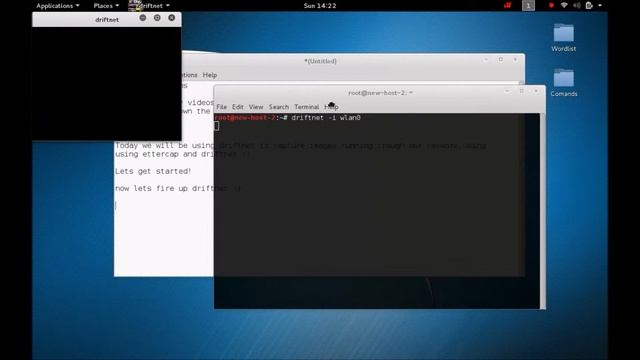Maximize the Untitled editor window
Screen dimensions: 640x360
click(501, 60)
